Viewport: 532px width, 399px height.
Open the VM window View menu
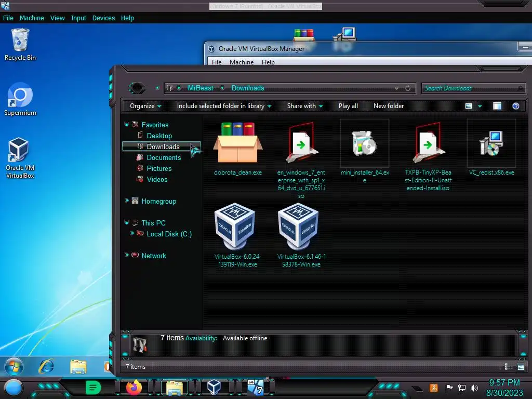(x=57, y=18)
